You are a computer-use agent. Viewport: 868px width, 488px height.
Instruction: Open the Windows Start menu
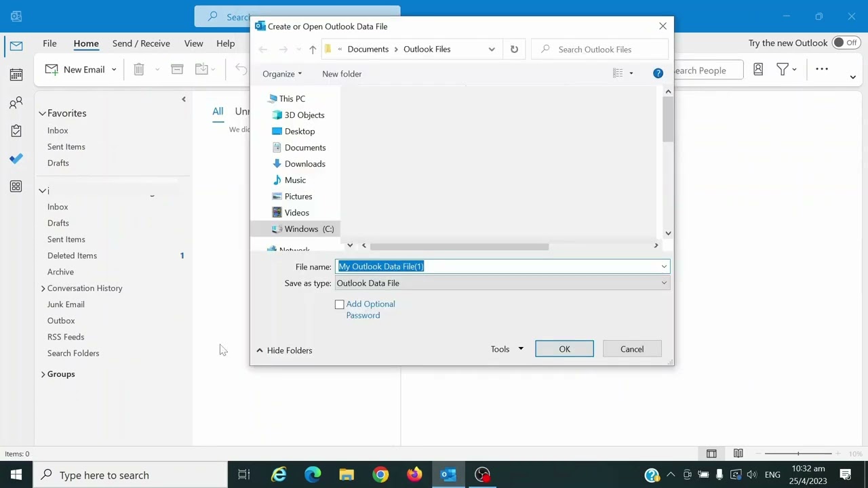click(x=16, y=474)
